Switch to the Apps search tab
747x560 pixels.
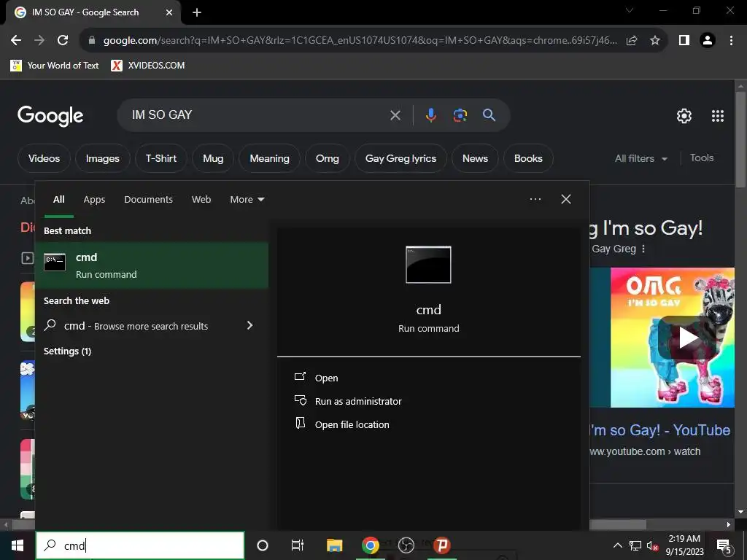point(94,200)
